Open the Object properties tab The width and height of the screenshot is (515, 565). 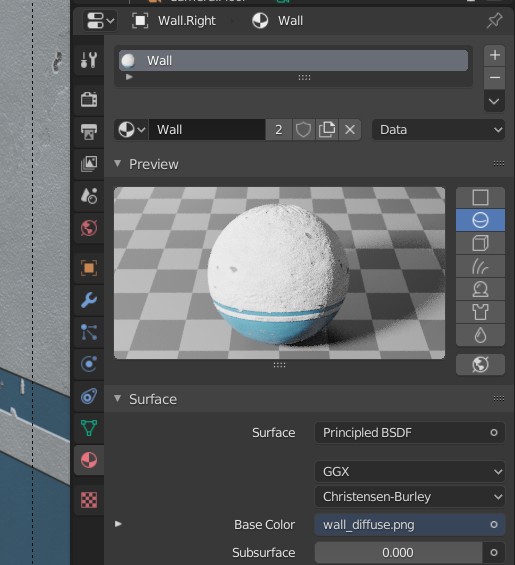point(89,268)
